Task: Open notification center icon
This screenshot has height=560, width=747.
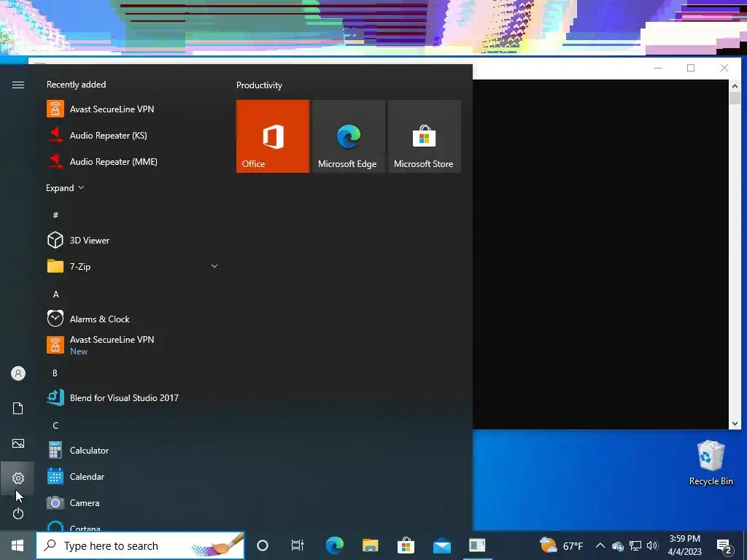Action: coord(724,546)
